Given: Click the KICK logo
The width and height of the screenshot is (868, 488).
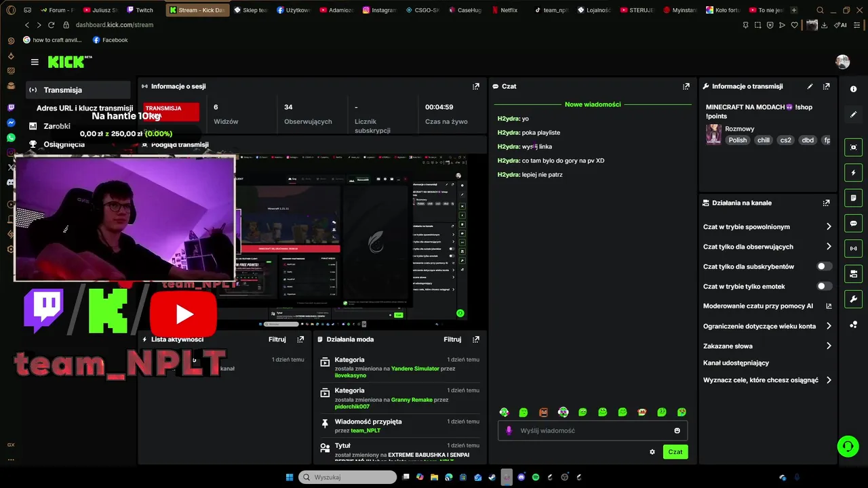Looking at the screenshot, I should (x=70, y=62).
